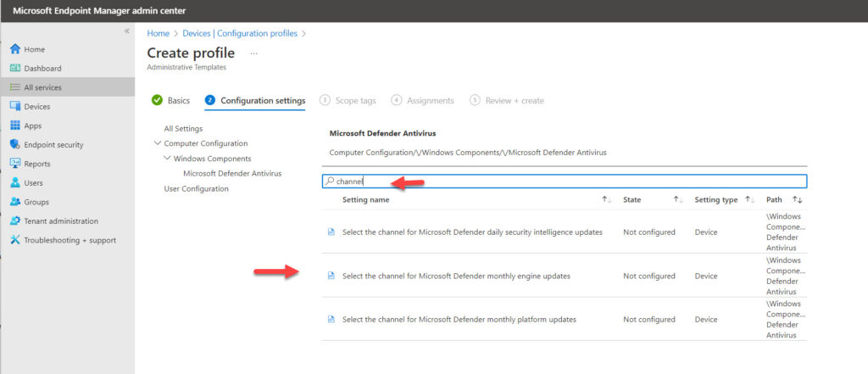Image resolution: width=868 pixels, height=374 pixels.
Task: Open Devices via its sidebar icon
Action: point(15,106)
